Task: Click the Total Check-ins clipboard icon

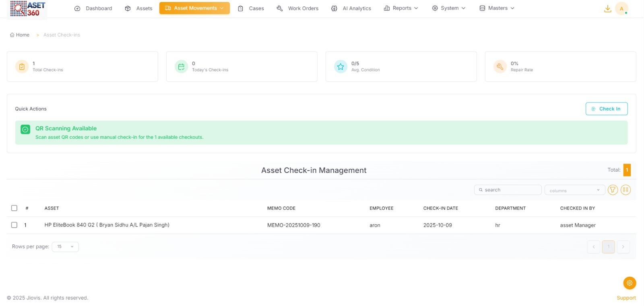Action: [22, 66]
